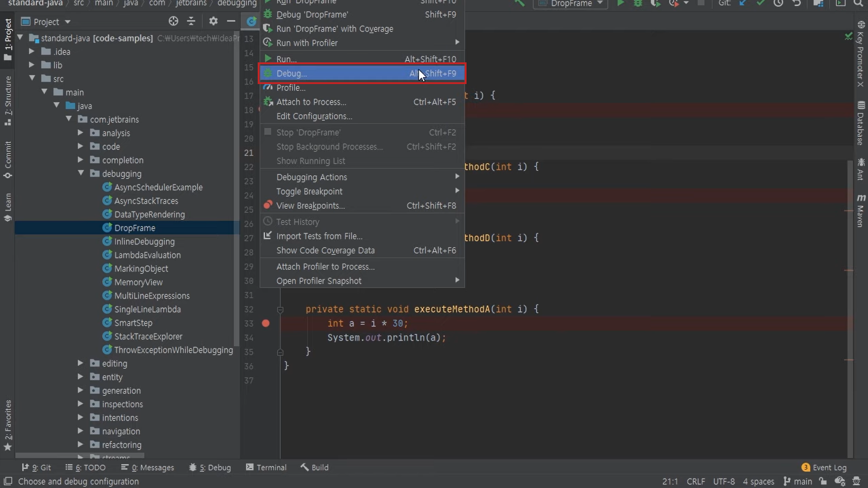Click the locate-file crosshair icon in Project panel
Viewport: 868px width, 488px height.
173,21
